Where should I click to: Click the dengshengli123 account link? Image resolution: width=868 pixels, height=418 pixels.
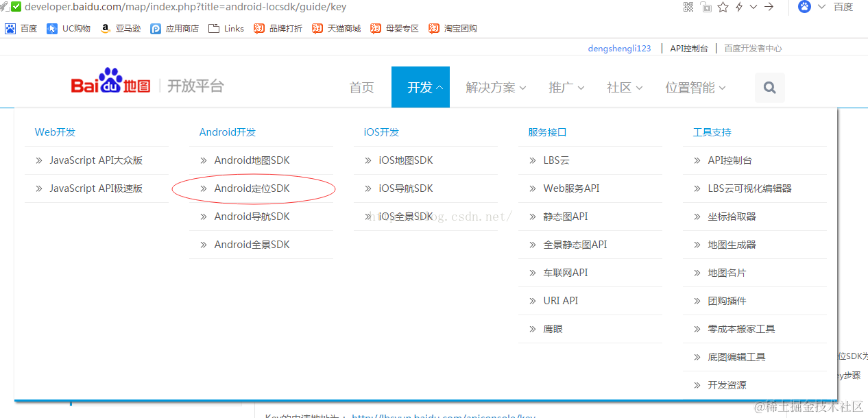[x=619, y=49]
